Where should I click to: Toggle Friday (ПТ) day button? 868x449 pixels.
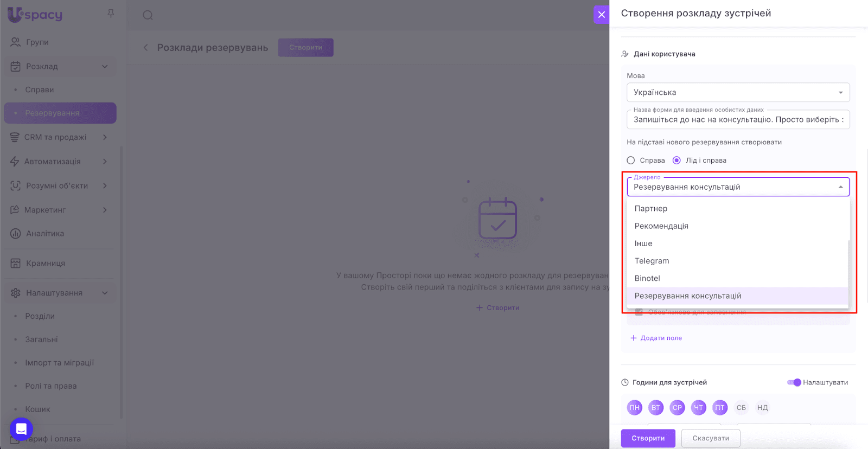[720, 408]
